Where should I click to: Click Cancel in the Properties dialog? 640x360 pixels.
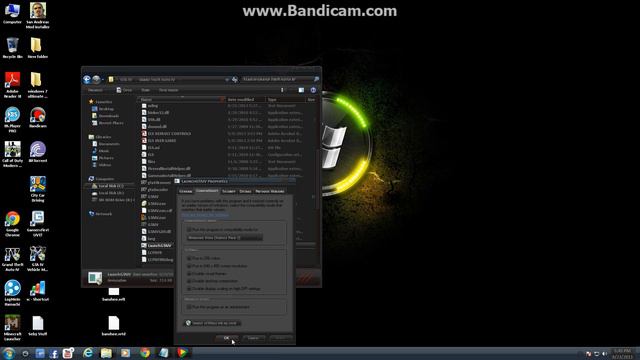click(253, 338)
